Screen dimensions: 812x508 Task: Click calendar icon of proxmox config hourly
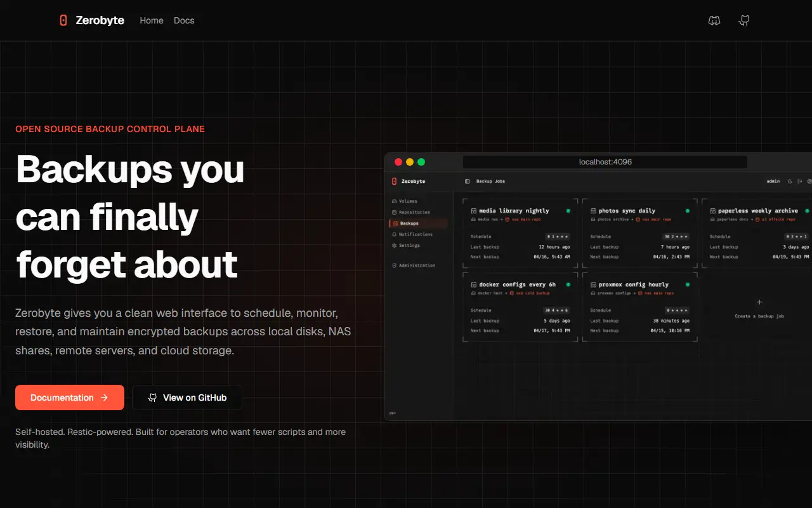593,285
